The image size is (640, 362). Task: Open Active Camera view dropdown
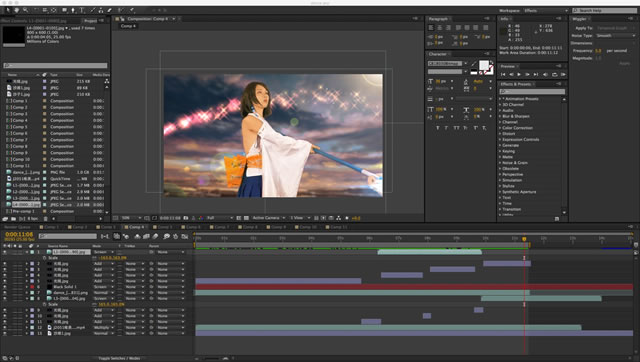pyautogui.click(x=268, y=218)
